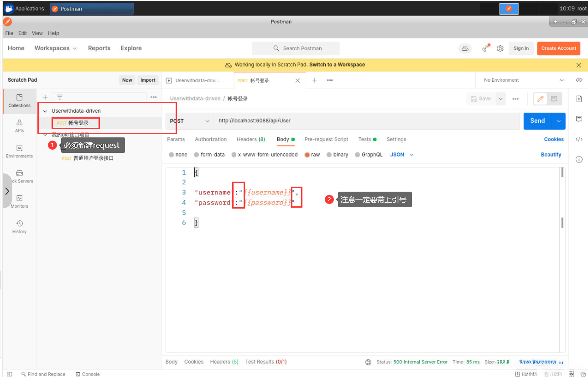Click the request URL field
Screen dimensions: 588x377
(367, 121)
